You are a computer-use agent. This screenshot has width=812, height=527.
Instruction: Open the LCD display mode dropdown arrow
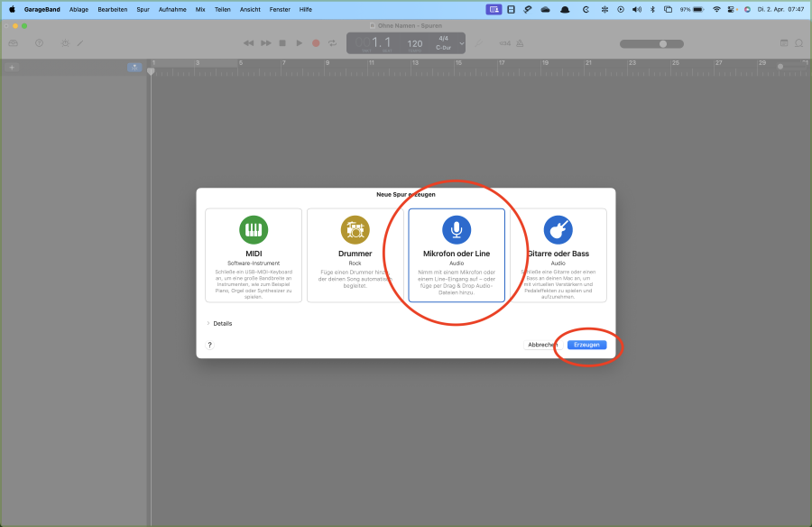pos(462,43)
